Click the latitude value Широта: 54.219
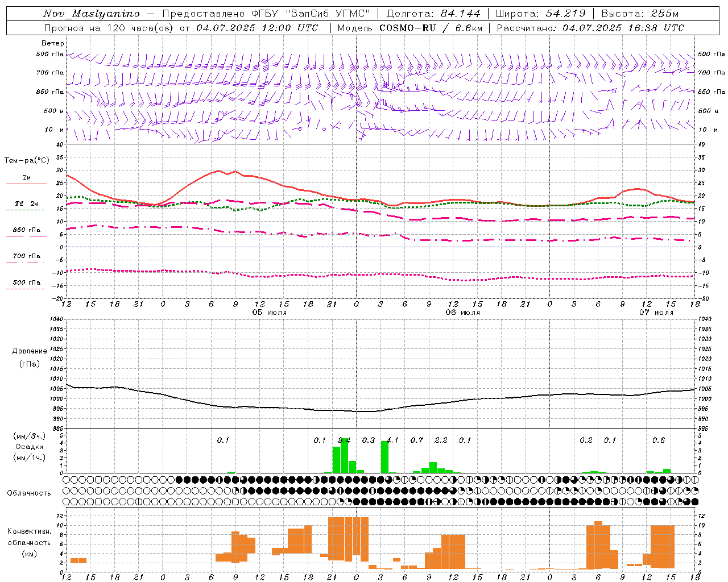Viewport: 728px width, 582px height. coord(540,14)
